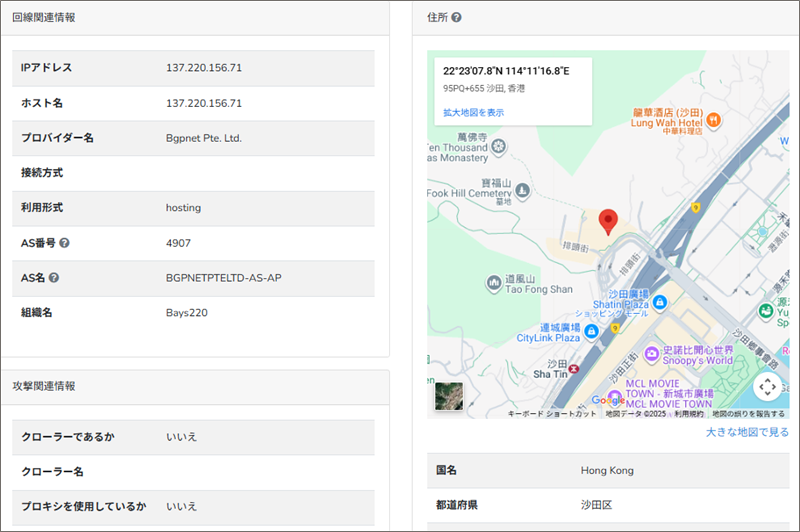Viewport: 800px width, 532px height.
Task: Click the Google logo on the map
Action: pyautogui.click(x=607, y=400)
